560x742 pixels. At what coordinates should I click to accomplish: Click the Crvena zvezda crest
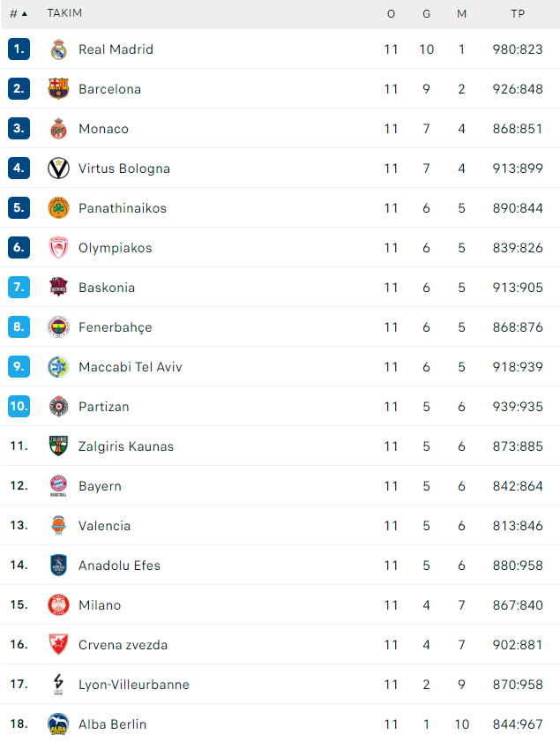point(58,645)
